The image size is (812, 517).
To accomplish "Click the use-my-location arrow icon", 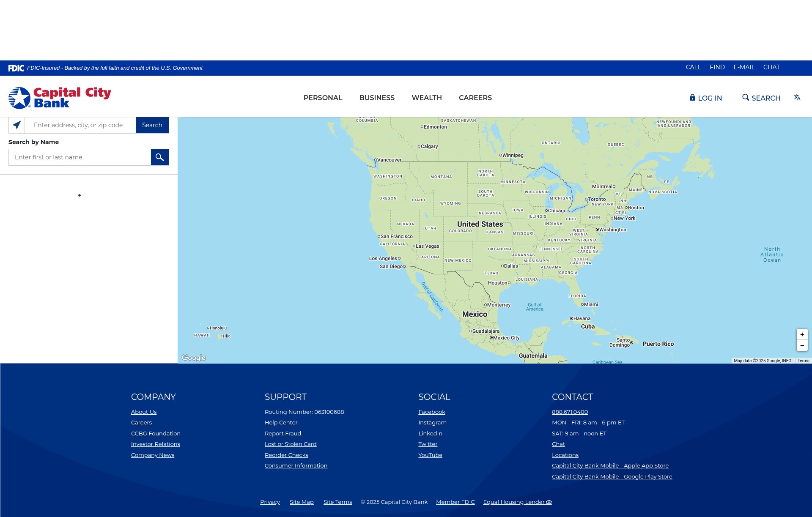I will click(16, 125).
